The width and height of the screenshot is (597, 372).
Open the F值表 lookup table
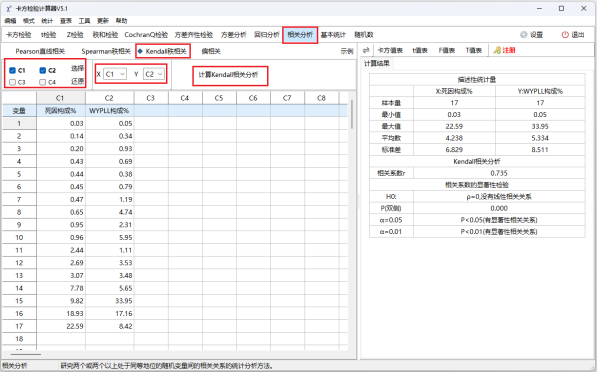[x=447, y=50]
